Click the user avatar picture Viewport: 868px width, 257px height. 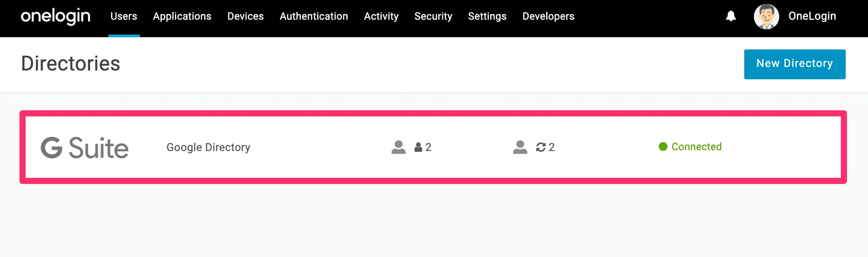[766, 17]
